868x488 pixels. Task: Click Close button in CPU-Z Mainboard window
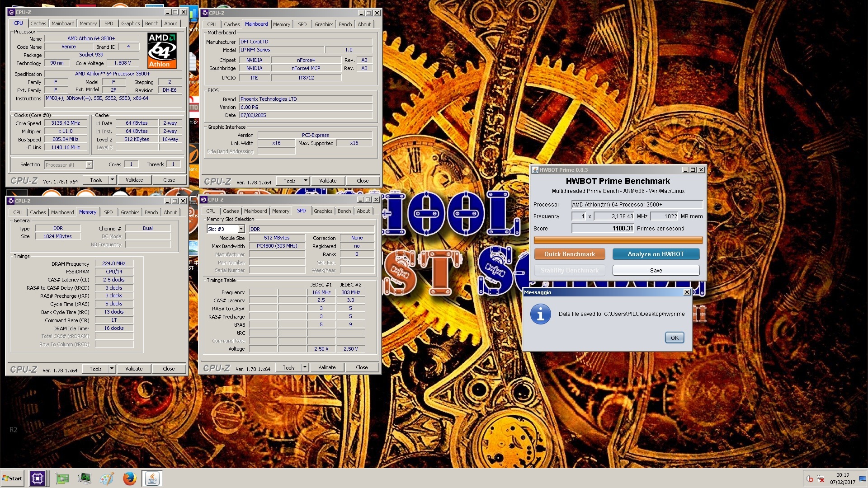pyautogui.click(x=363, y=181)
